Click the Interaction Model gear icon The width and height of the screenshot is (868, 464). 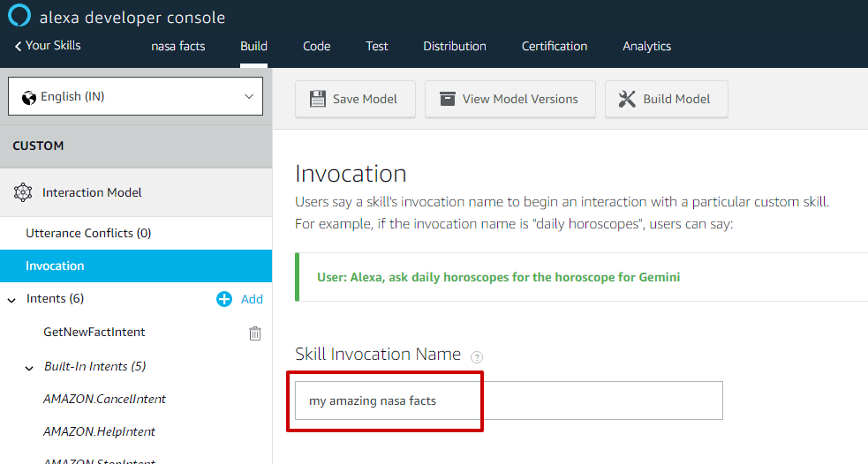[x=23, y=192]
